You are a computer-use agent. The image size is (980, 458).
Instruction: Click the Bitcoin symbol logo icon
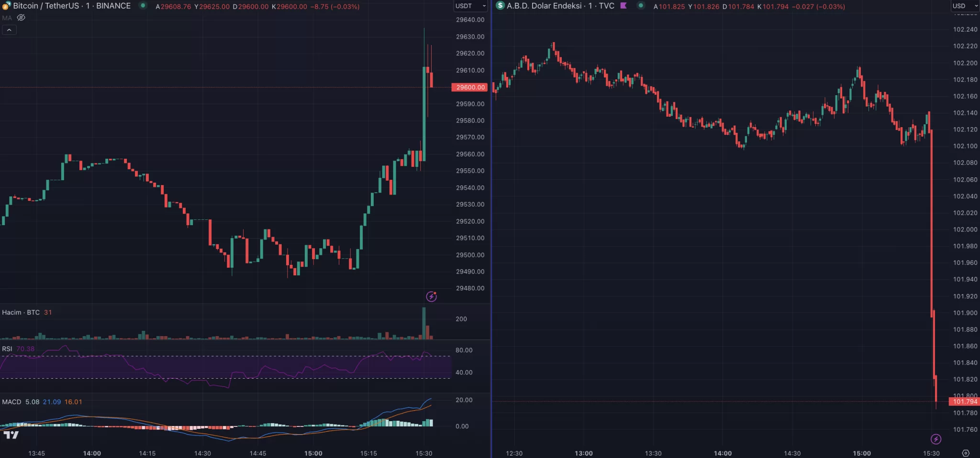6,6
